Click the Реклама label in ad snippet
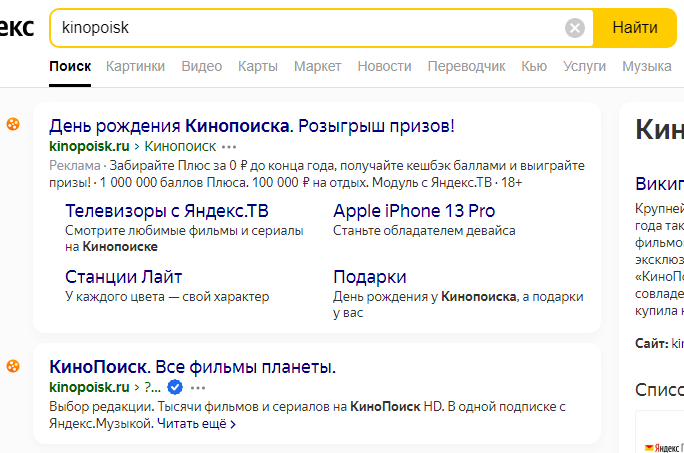 (75, 166)
